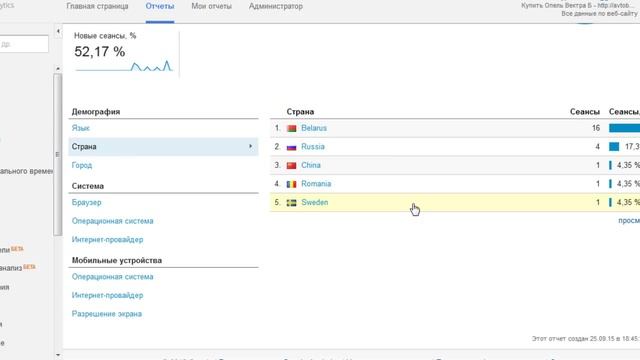
Task: Open China country details
Action: click(311, 165)
